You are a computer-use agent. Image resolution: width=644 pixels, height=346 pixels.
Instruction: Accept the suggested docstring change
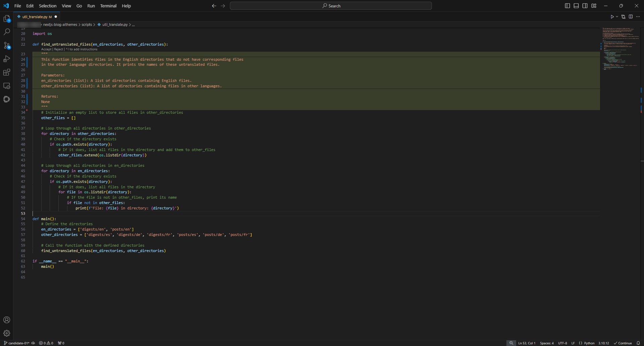tap(46, 49)
